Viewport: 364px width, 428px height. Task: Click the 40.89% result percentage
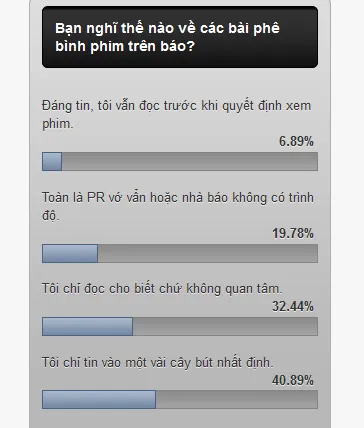(293, 380)
